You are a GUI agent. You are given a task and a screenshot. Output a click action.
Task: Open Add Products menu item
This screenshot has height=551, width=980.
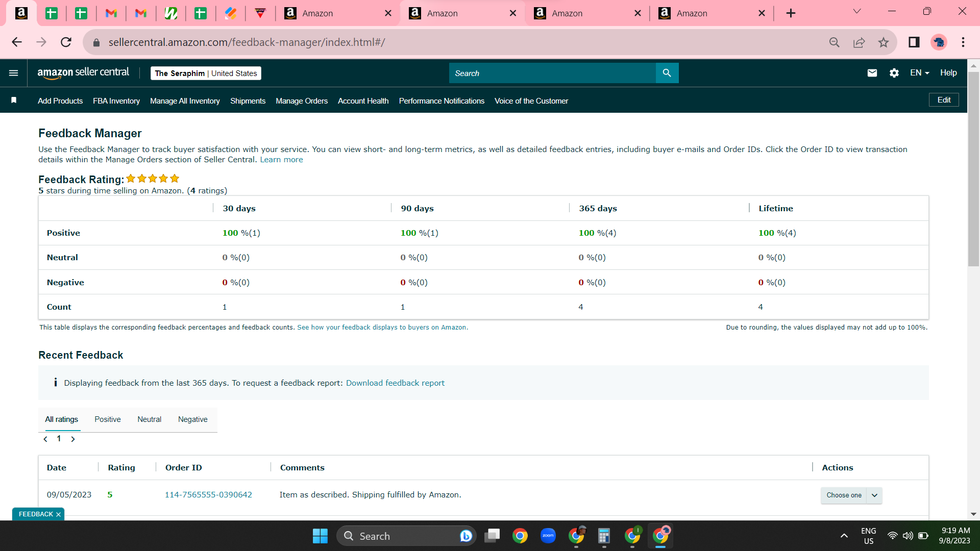60,101
